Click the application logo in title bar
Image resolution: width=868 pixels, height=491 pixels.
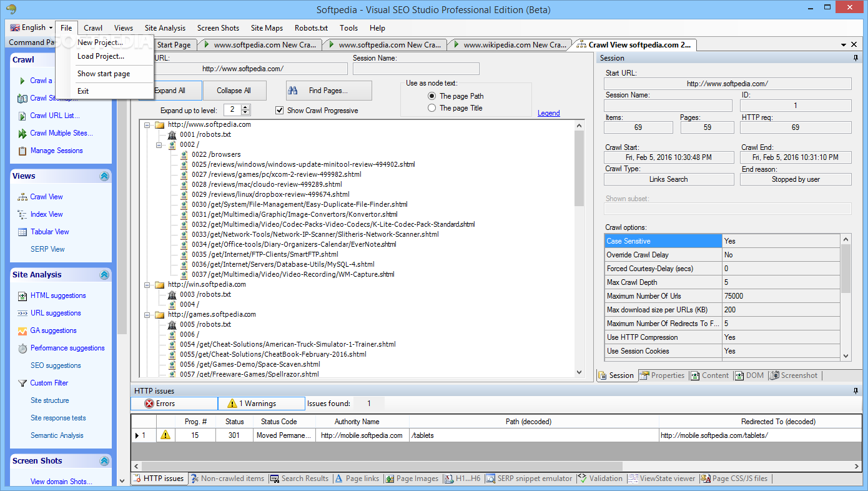click(x=10, y=9)
